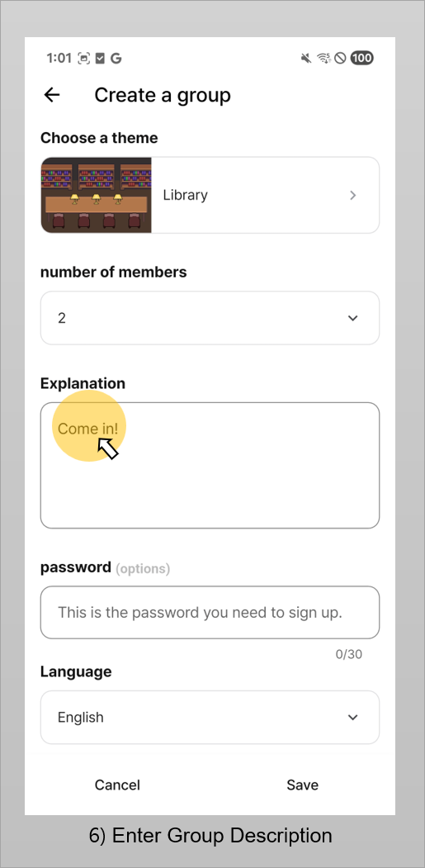Tap the battery 100 indicator
Screen dimensions: 425x868
[x=362, y=58]
